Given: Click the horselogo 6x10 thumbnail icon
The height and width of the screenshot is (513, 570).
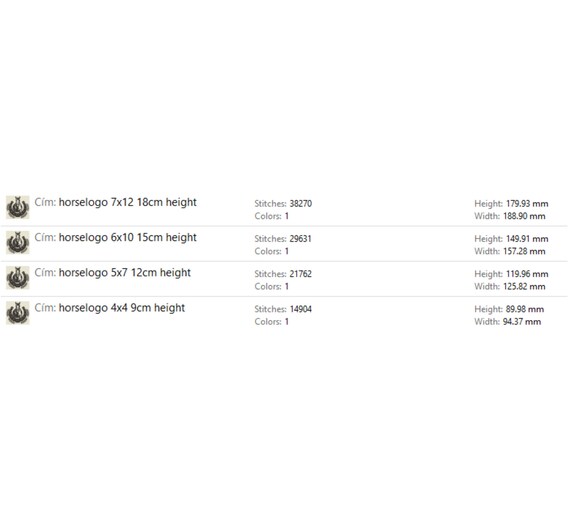Looking at the screenshot, I should 17,243.
